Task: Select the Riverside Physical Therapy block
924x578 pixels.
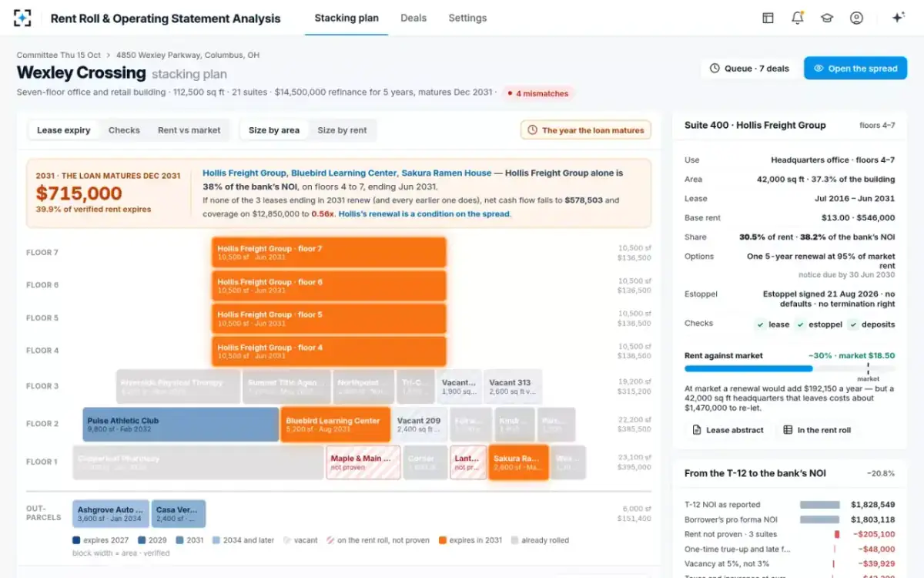Action: point(179,387)
